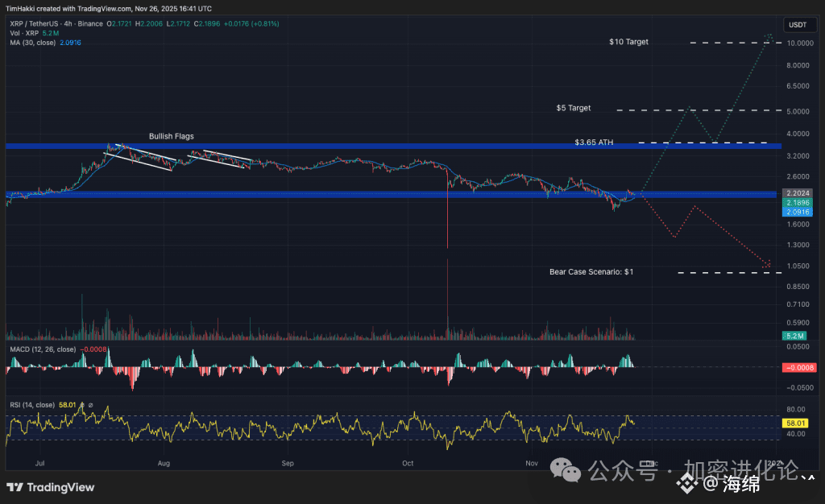Open RSI options via the circle icon

[x=91, y=405]
